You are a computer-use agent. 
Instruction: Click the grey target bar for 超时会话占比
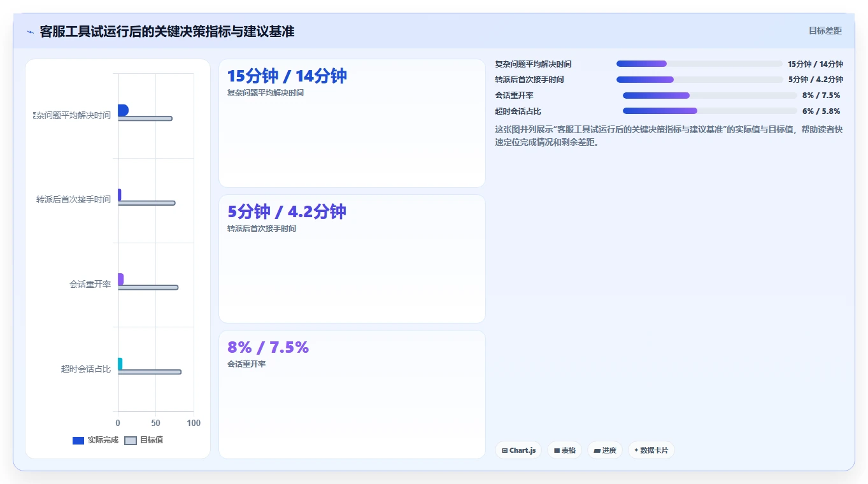click(150, 372)
